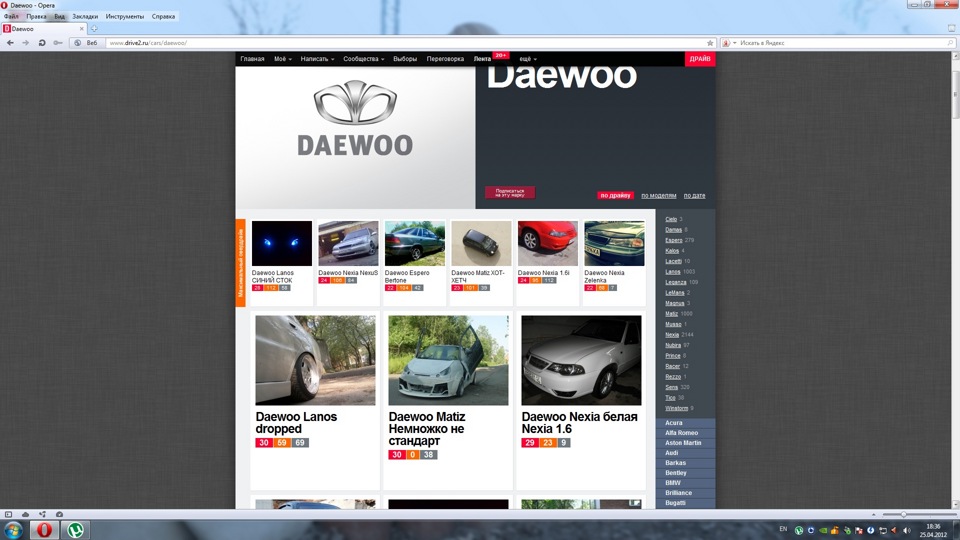Switch sorting to "по моделям"
This screenshot has height=540, width=960.
659,195
